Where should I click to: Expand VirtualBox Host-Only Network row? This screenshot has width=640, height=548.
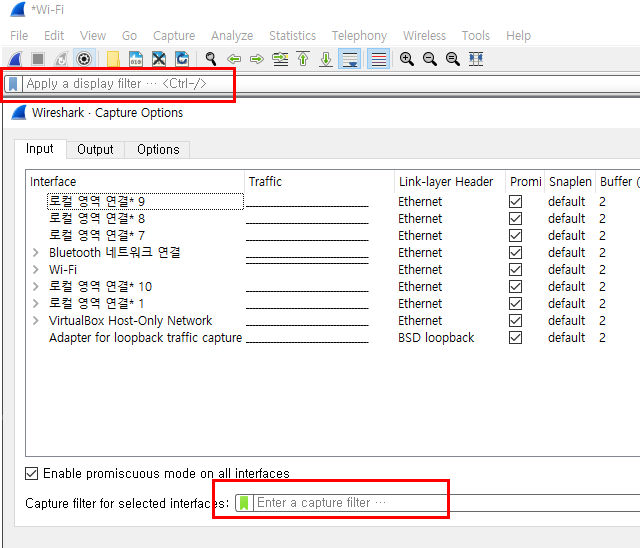[x=36, y=321]
